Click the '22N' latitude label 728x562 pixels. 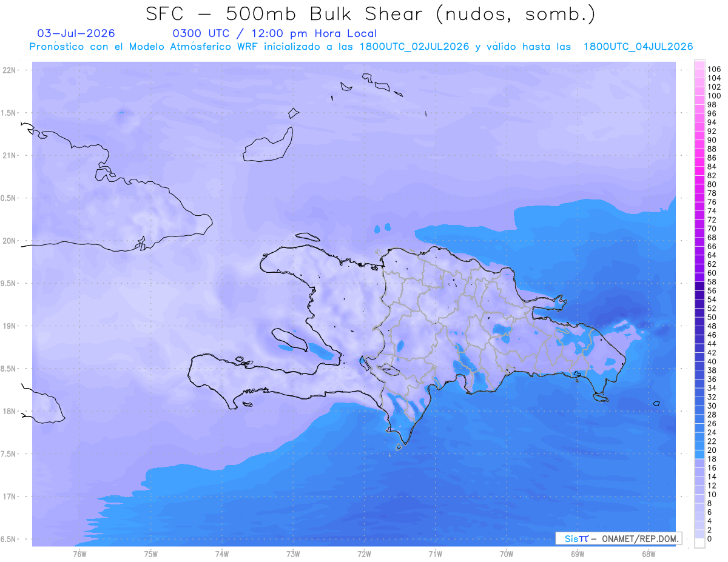tap(10, 70)
